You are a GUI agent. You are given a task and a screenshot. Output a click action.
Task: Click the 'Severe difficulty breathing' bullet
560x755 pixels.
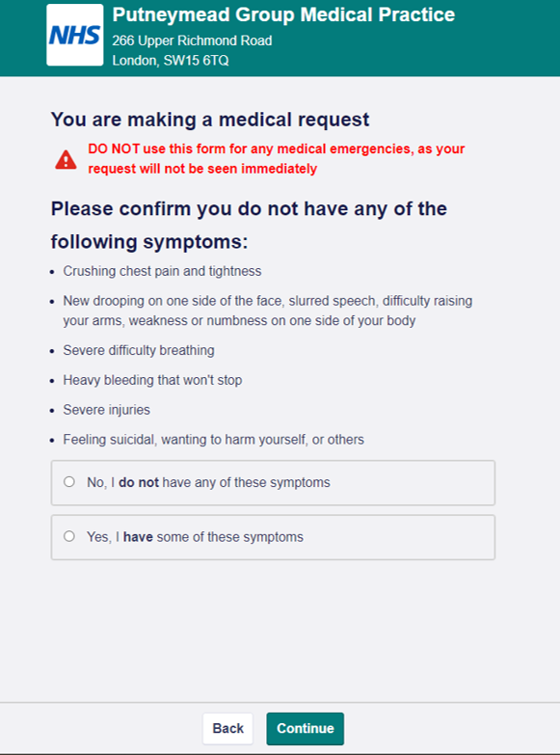[x=139, y=350]
